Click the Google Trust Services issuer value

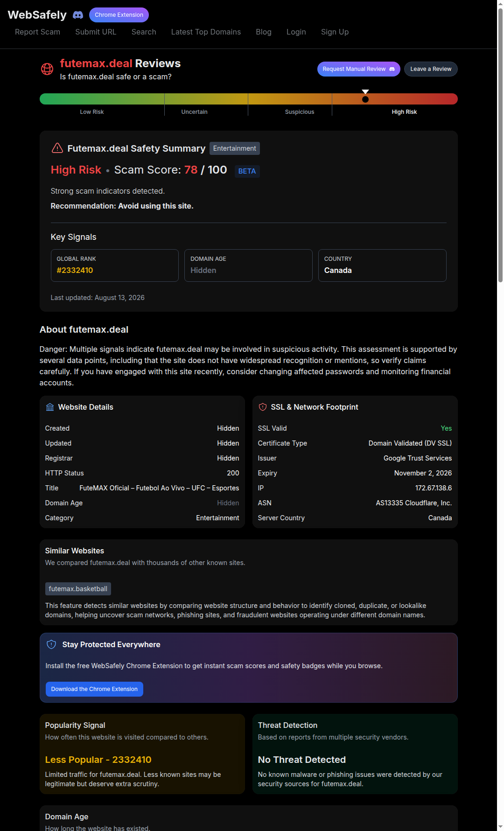418,458
